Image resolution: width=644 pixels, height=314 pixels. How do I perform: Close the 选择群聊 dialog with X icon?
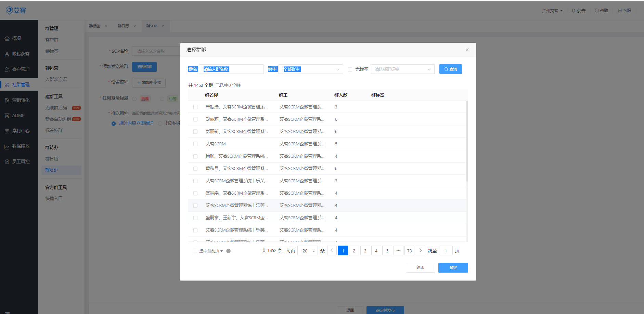[x=467, y=50]
